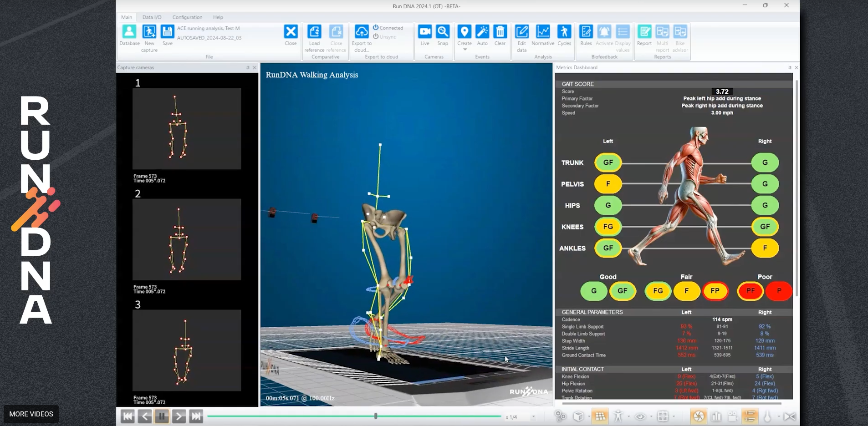This screenshot has height=426, width=868.
Task: Click the video camera icon in bottom toolbar
Action: coord(733,416)
